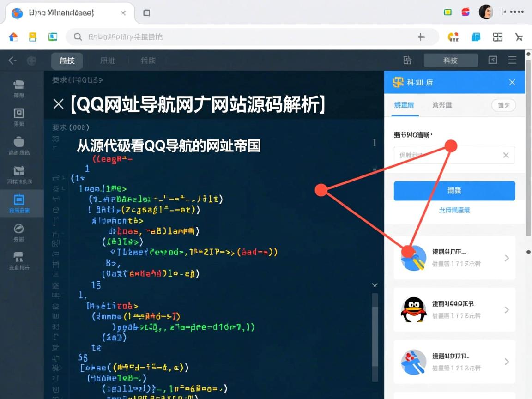Collapse the code view using the down chevron
532x399 pixels.
[375, 285]
